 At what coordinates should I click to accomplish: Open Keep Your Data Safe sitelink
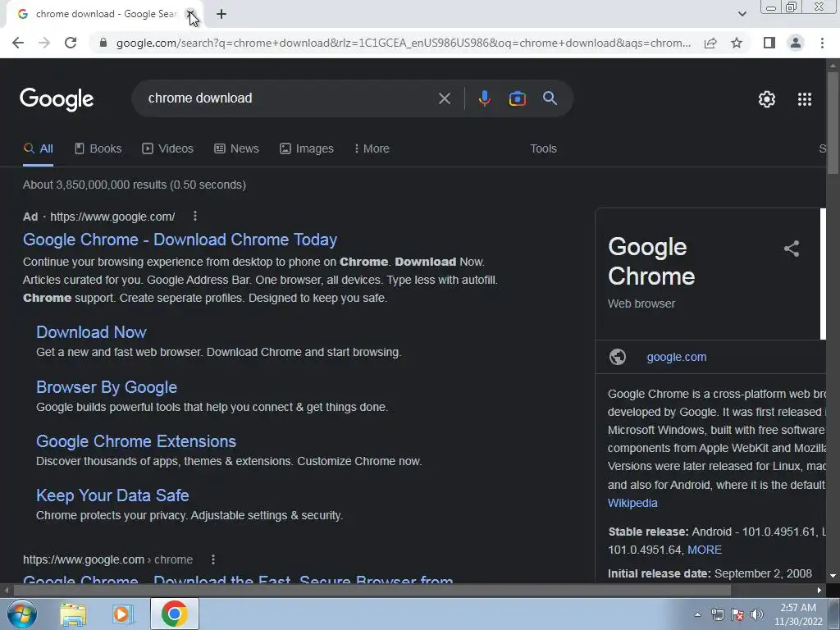point(112,495)
